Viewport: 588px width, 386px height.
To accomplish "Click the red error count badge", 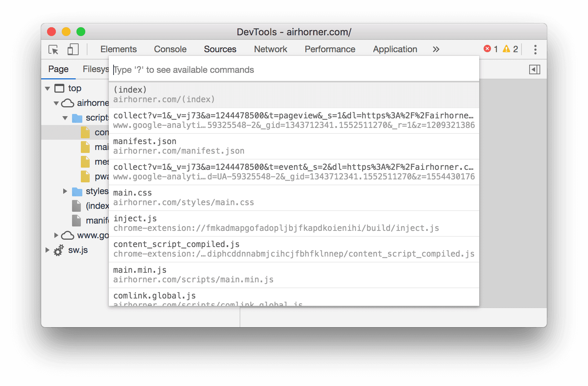I will tap(491, 49).
